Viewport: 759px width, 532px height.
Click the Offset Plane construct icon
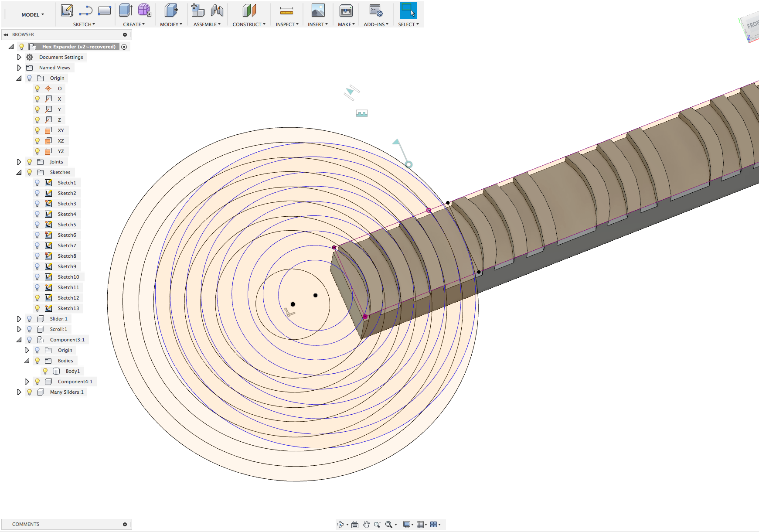249,10
